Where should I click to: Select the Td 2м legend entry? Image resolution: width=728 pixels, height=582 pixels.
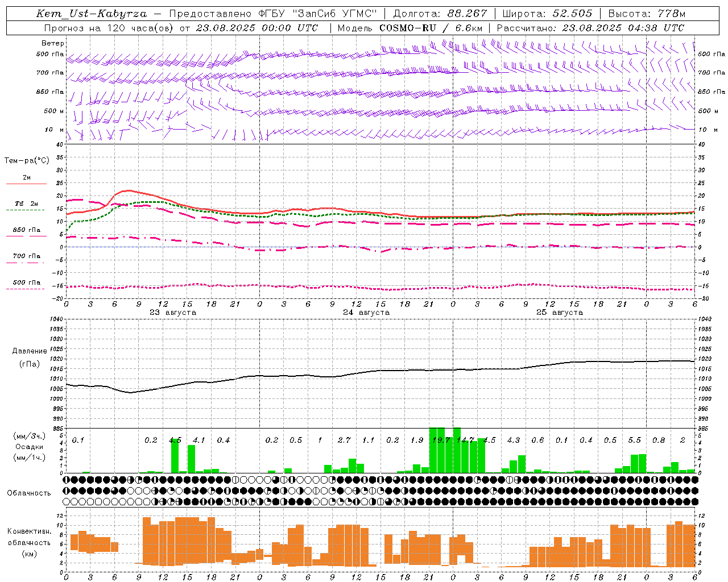pyautogui.click(x=26, y=203)
